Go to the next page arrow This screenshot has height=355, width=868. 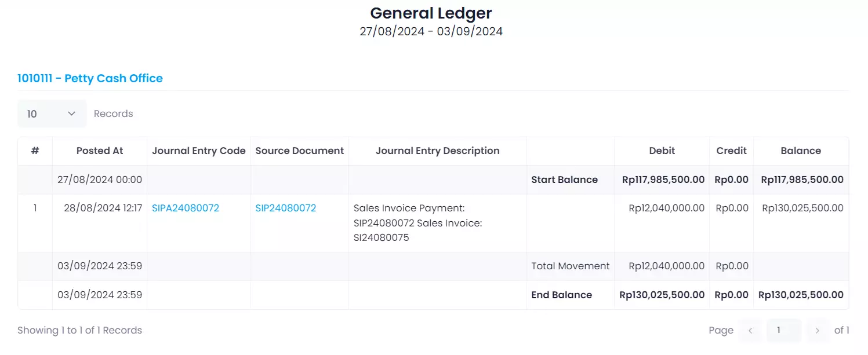[818, 331]
